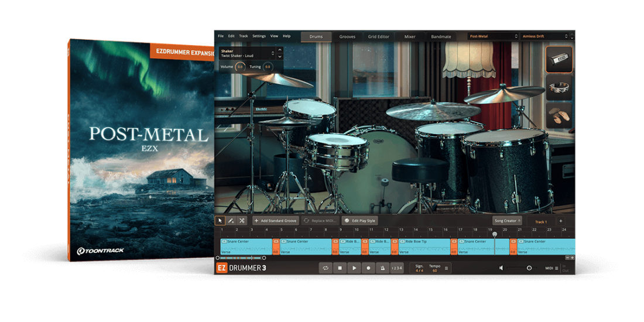The height and width of the screenshot is (322, 644).
Task: Open the Settings menu
Action: click(x=258, y=36)
